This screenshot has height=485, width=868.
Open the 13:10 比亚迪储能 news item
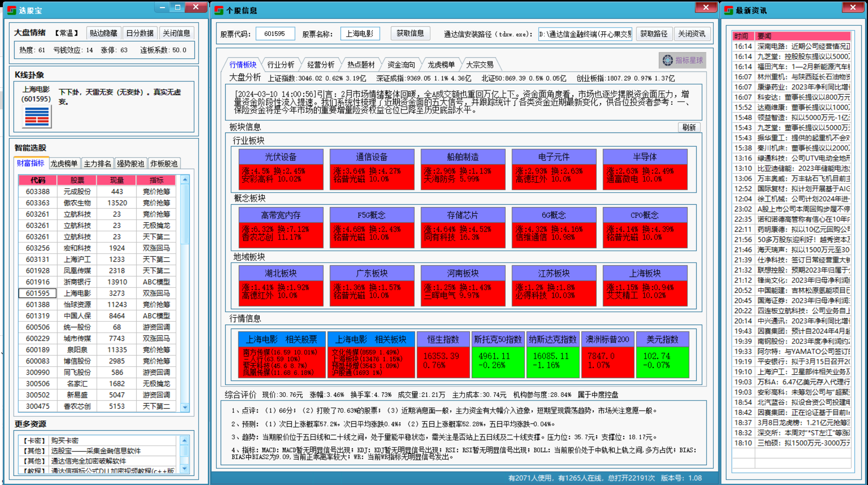click(x=792, y=168)
